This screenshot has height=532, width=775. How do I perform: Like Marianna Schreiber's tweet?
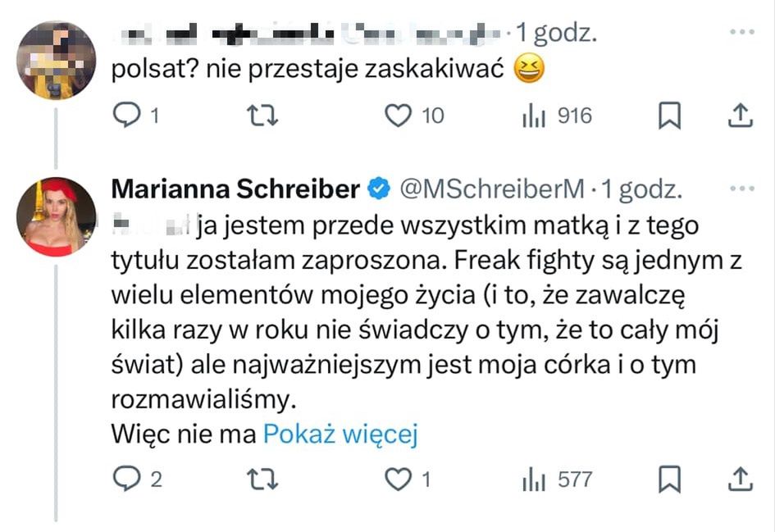[399, 479]
